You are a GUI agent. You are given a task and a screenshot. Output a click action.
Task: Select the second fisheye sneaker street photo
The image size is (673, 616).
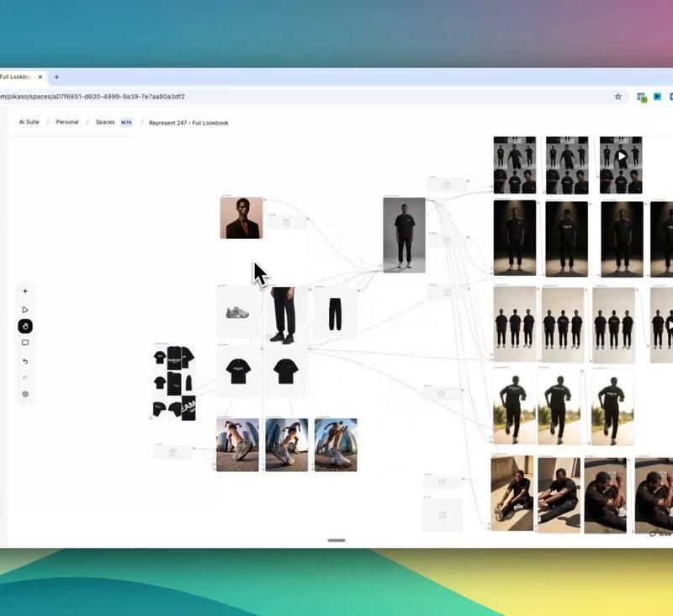tap(286, 444)
